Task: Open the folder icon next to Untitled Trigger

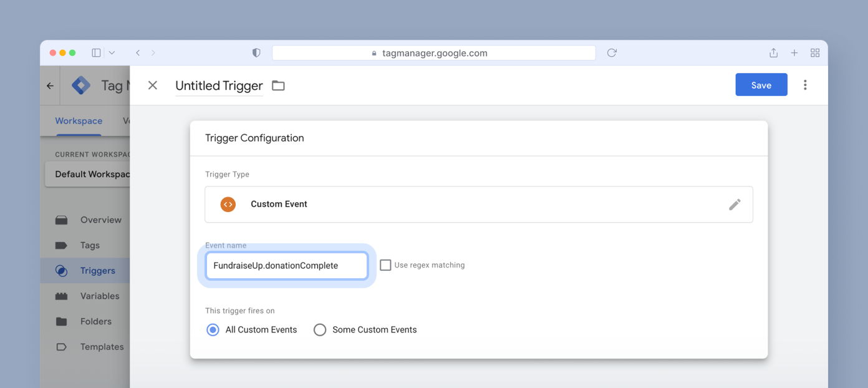Action: 277,85
